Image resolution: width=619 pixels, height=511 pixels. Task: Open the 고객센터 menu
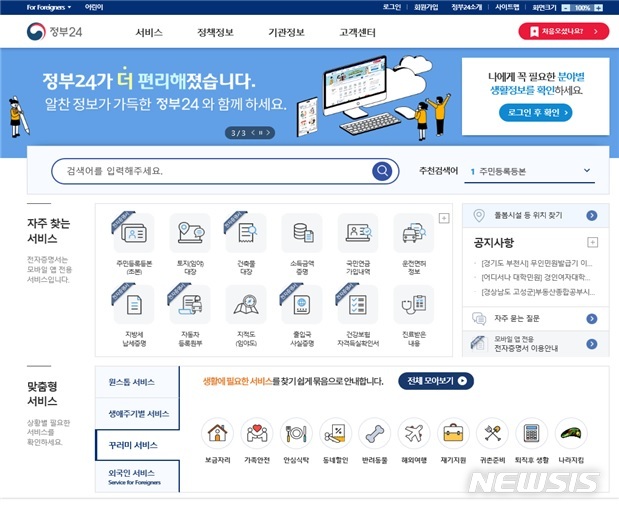click(357, 32)
